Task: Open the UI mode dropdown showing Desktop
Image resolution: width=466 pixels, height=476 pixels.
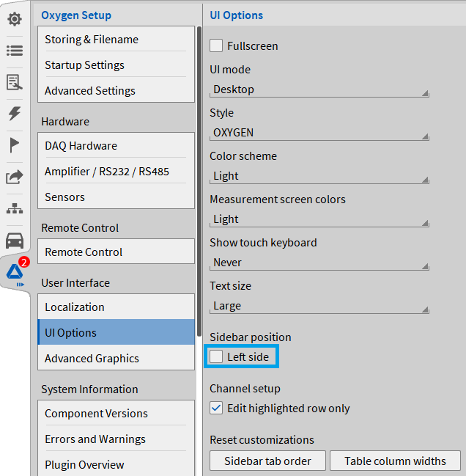Action: click(x=319, y=89)
